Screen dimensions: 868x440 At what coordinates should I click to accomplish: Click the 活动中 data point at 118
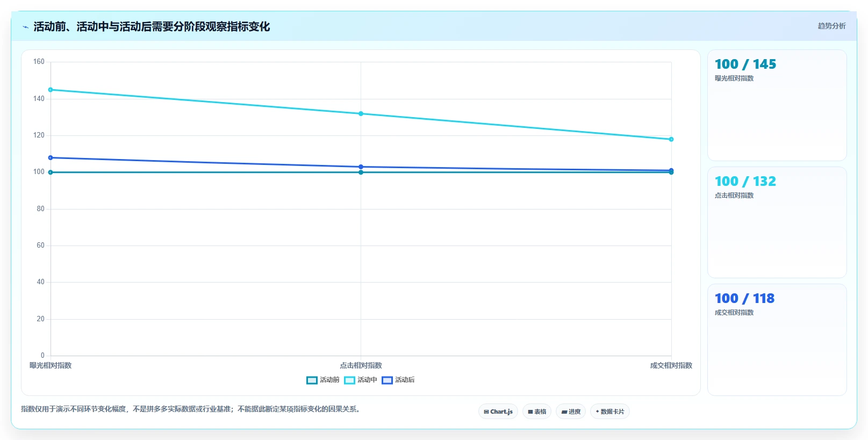671,139
